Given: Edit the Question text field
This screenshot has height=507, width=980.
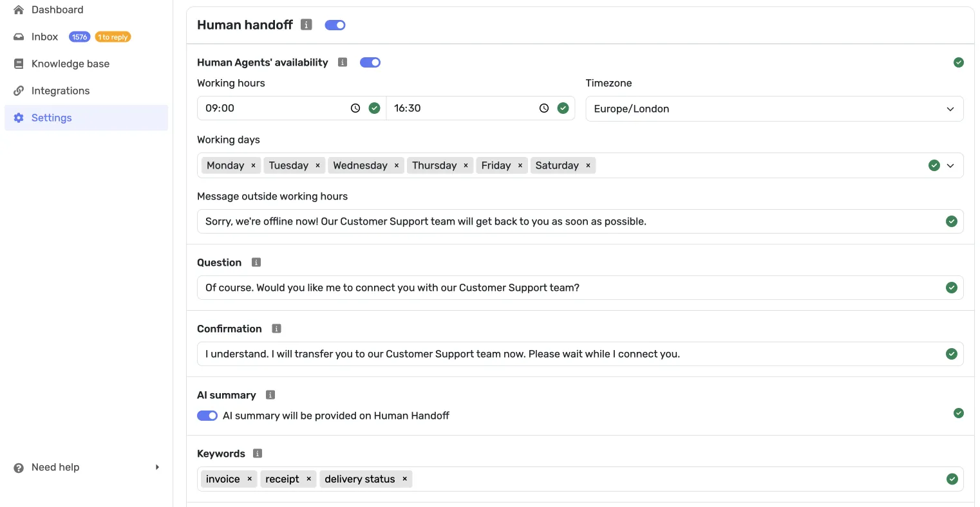Looking at the screenshot, I should point(580,288).
